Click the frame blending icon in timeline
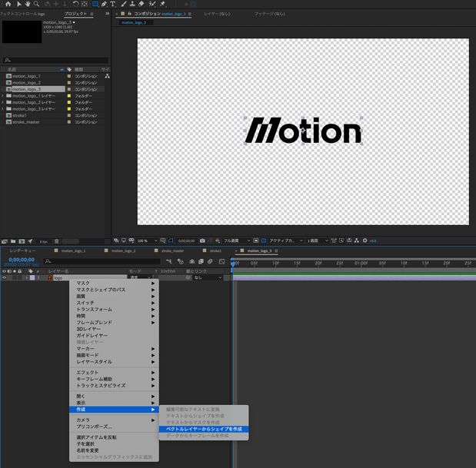Screen dimensions: 476x468 (x=201, y=261)
